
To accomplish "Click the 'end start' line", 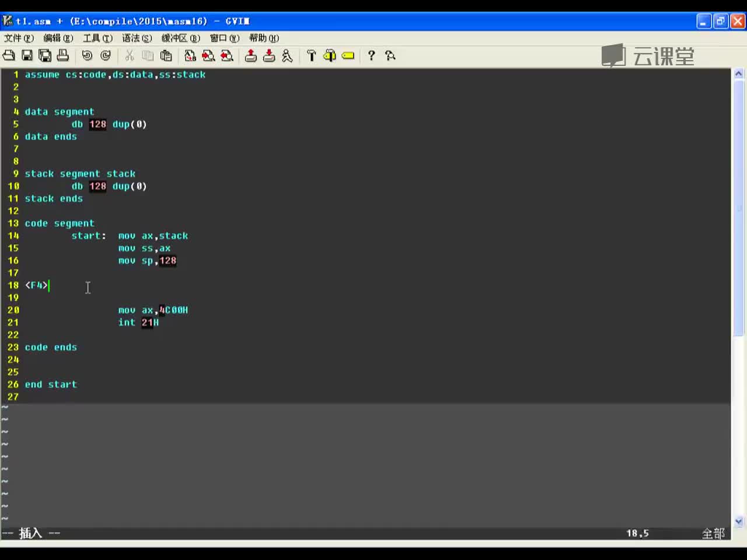I will pyautogui.click(x=51, y=384).
